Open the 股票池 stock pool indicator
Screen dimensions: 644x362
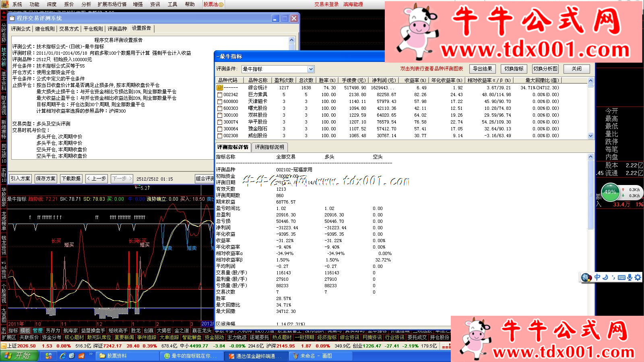point(213,4)
